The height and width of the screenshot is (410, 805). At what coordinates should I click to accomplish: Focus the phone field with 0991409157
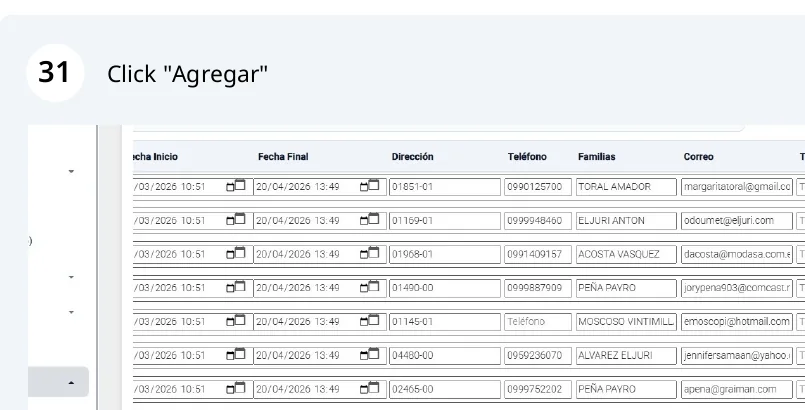tap(538, 255)
